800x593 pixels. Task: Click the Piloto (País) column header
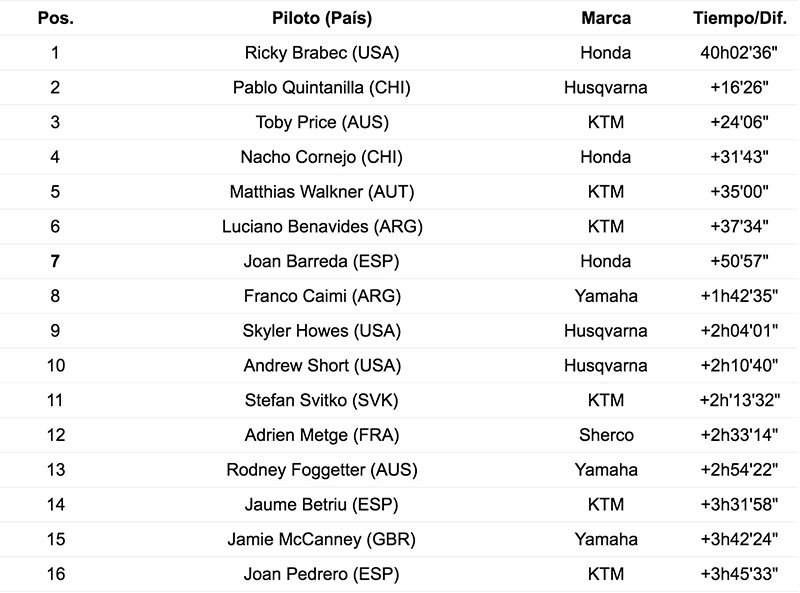(322, 18)
